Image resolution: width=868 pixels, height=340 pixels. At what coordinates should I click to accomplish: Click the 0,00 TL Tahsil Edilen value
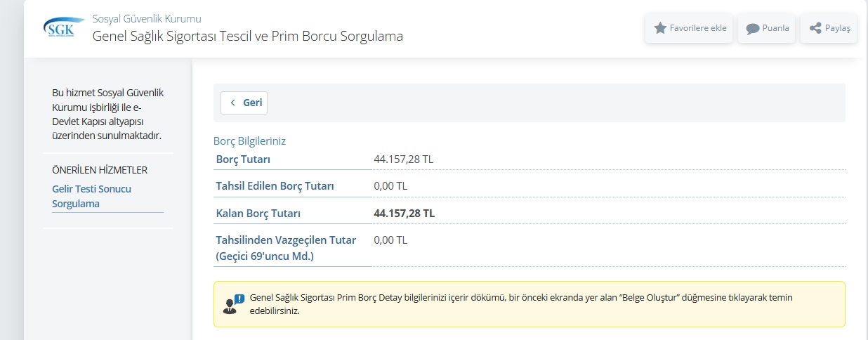click(390, 186)
